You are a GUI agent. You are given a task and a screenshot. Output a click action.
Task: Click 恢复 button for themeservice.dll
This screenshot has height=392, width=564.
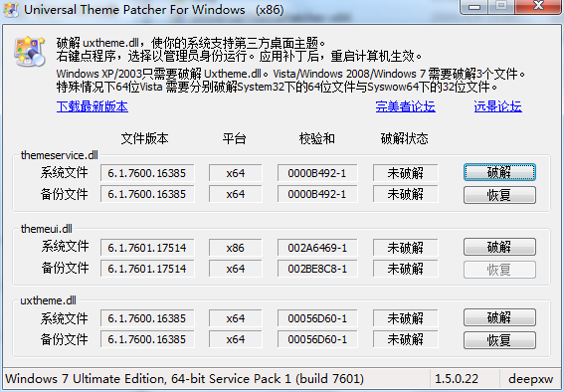[499, 195]
